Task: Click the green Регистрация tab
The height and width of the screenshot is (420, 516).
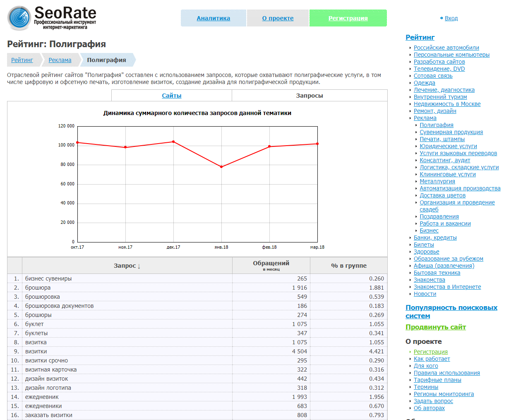Action: (x=348, y=18)
